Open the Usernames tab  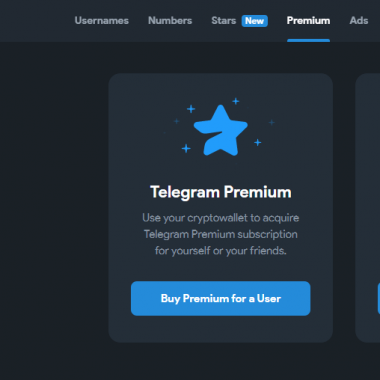point(101,21)
